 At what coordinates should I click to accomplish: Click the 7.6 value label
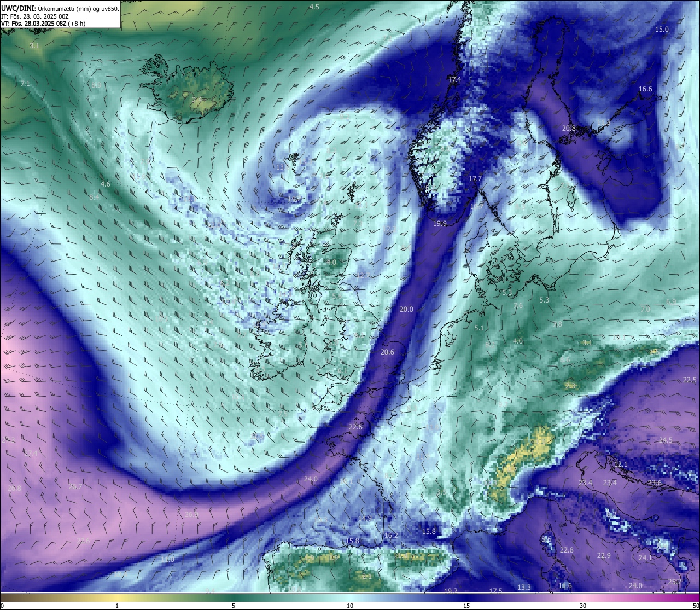click(518, 306)
